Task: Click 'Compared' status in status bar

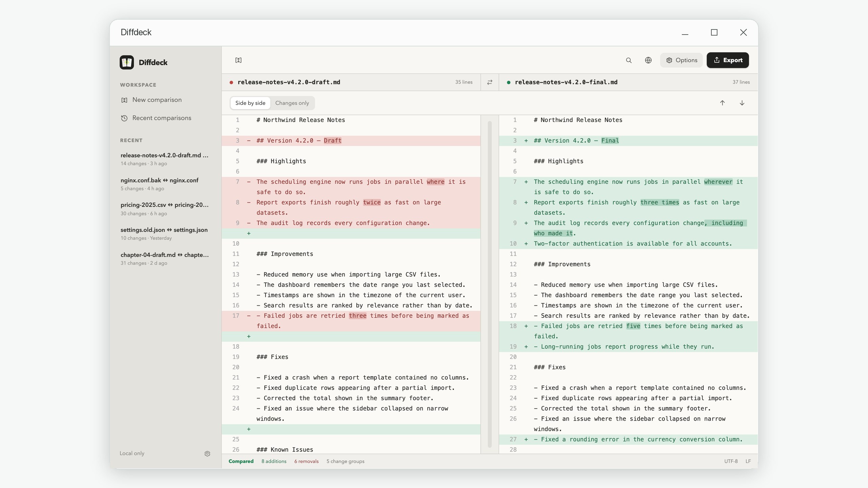Action: pyautogui.click(x=241, y=461)
